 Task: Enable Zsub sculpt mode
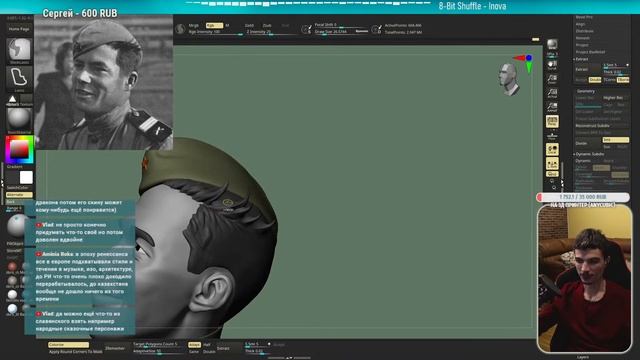[267, 25]
